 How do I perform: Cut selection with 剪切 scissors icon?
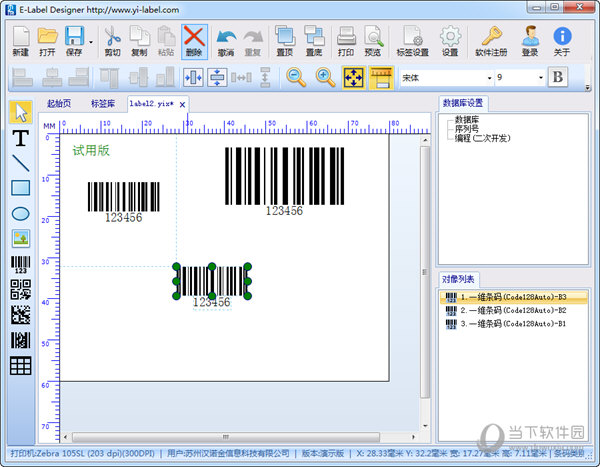point(112,41)
